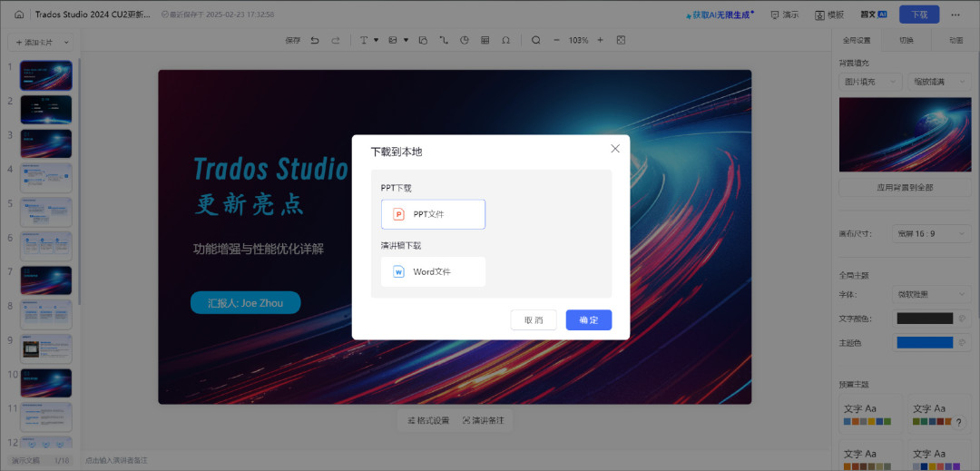The width and height of the screenshot is (980, 471).
Task: Click the fit-to-screen icon
Action: click(621, 40)
